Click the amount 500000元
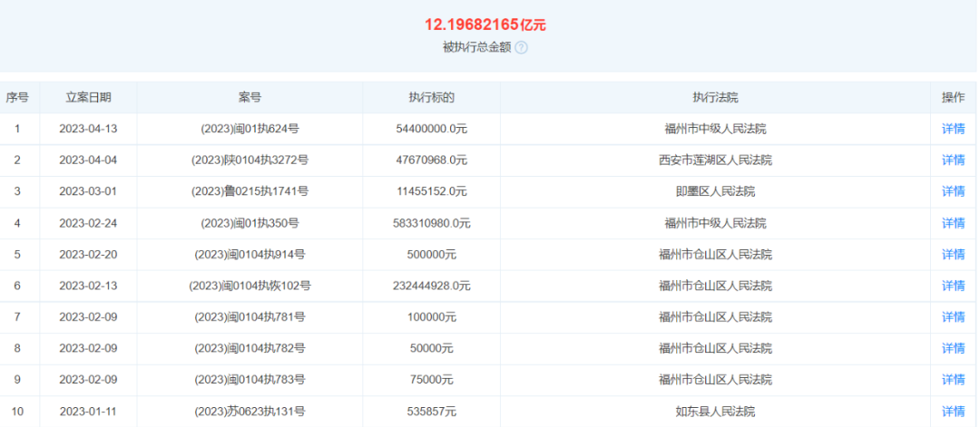 pyautogui.click(x=431, y=255)
